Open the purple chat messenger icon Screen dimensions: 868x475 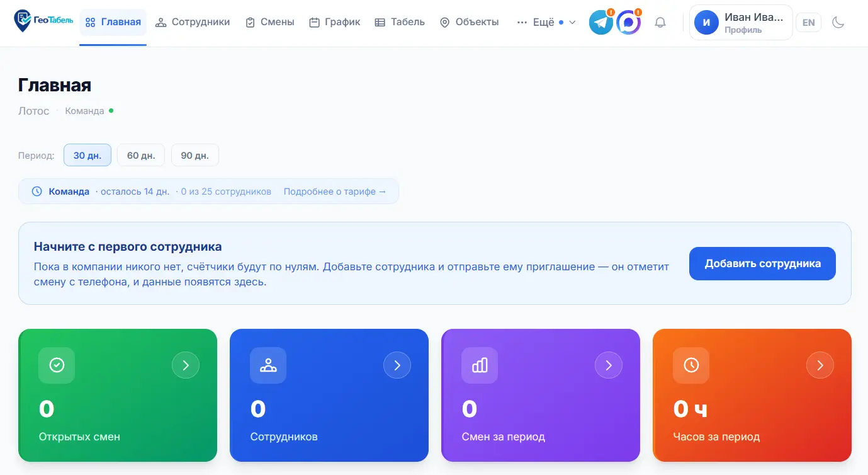(628, 23)
